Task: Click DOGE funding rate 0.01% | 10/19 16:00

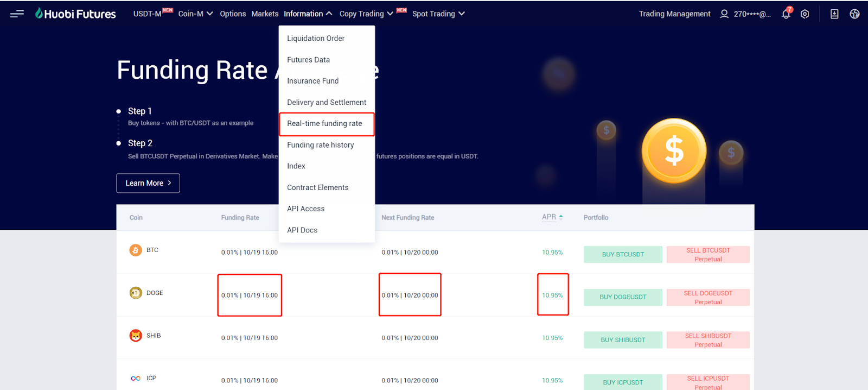Action: point(250,295)
